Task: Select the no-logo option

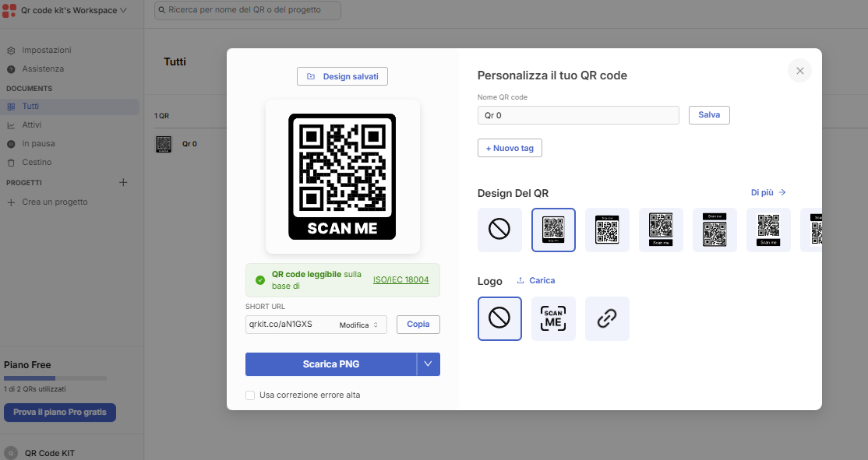Action: coord(499,318)
